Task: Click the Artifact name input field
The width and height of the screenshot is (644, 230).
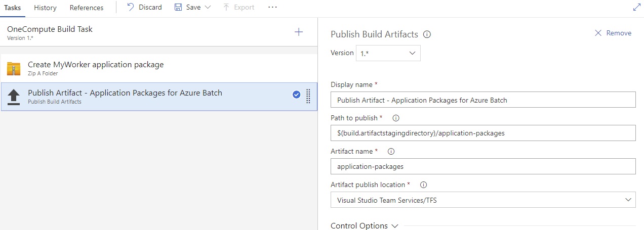Action: (482, 166)
